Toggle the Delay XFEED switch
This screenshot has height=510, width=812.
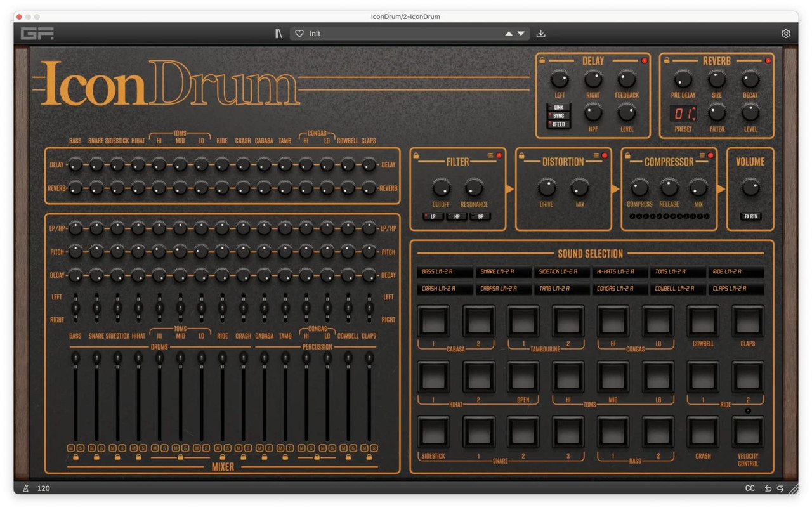(558, 124)
